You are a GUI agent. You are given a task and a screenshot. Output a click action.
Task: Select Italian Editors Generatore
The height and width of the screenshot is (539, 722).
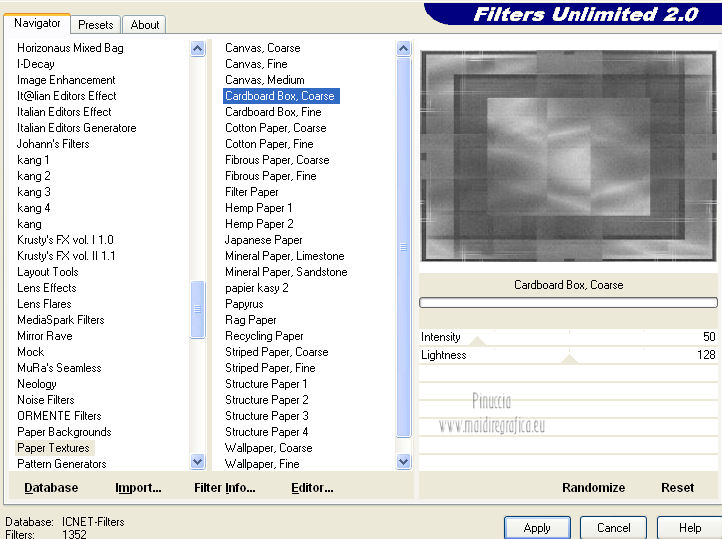click(x=76, y=128)
